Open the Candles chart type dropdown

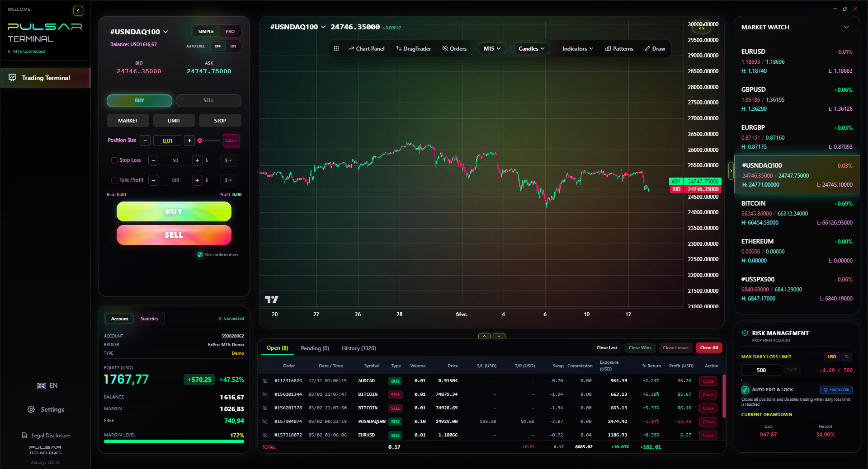pos(531,48)
